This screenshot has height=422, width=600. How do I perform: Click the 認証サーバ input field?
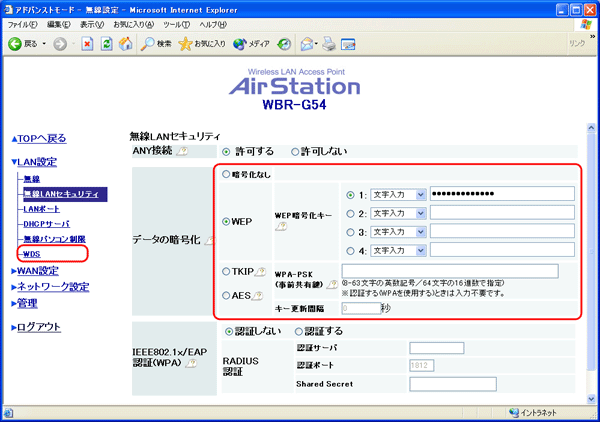437,348
